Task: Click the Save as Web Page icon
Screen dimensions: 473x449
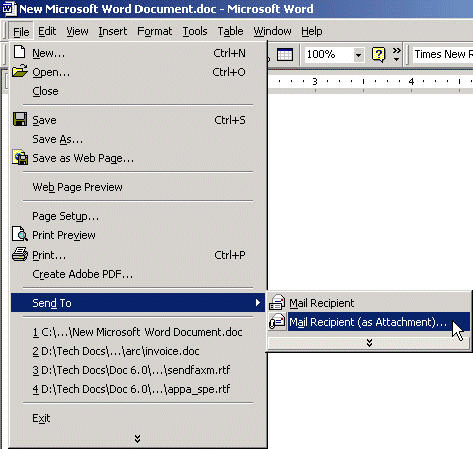Action: (x=20, y=157)
